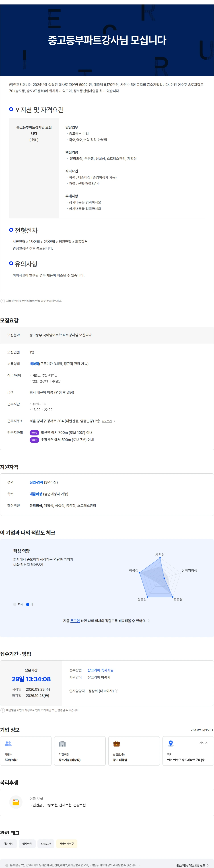Click the 유의사항 section heading bullet
Screen dimensions: 214x868
coord(11,263)
